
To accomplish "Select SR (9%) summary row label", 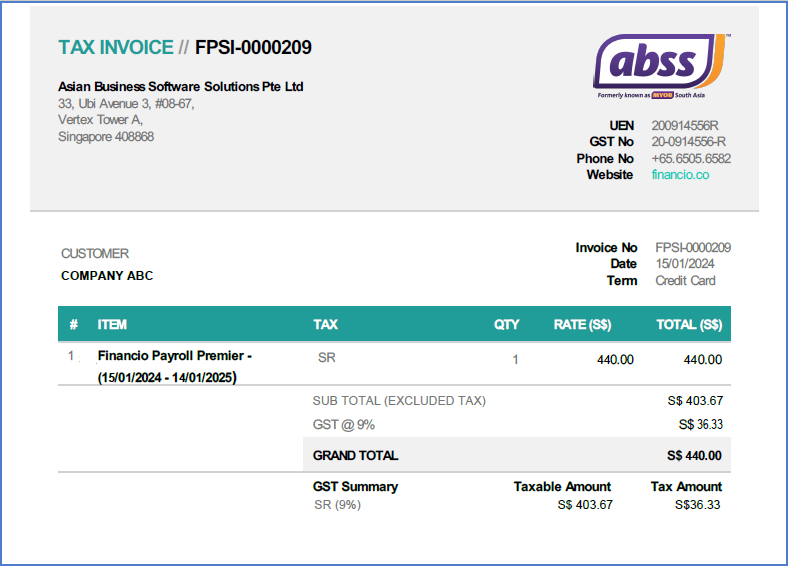I will pos(337,505).
